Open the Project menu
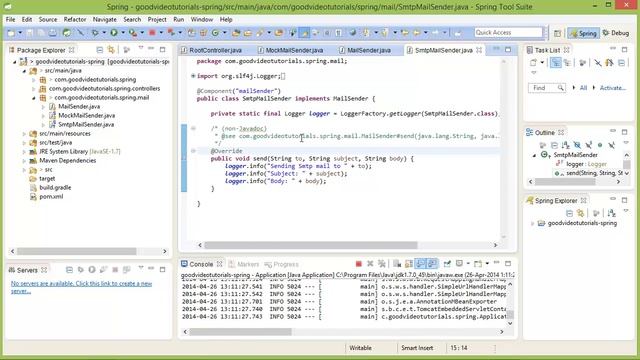 coord(157,20)
